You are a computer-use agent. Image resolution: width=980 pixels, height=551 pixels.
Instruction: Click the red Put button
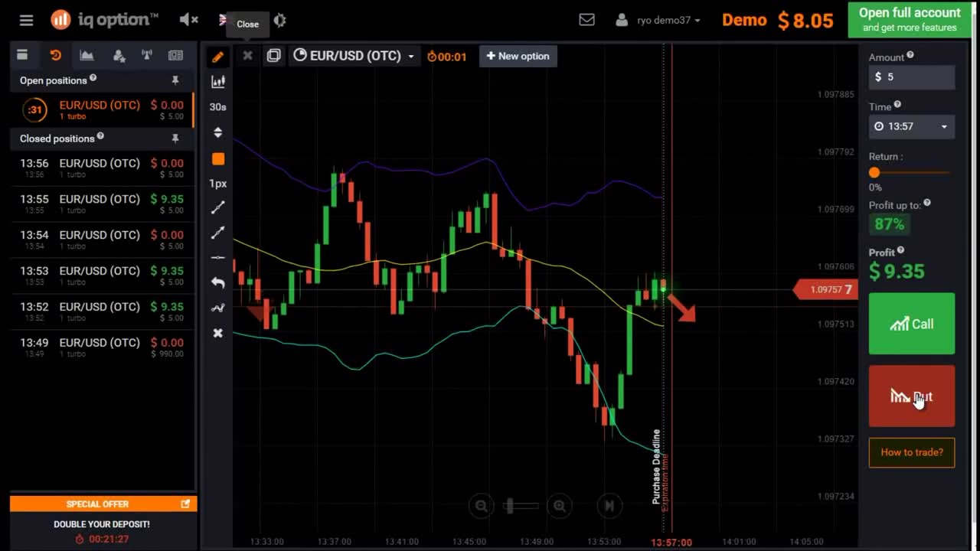911,396
